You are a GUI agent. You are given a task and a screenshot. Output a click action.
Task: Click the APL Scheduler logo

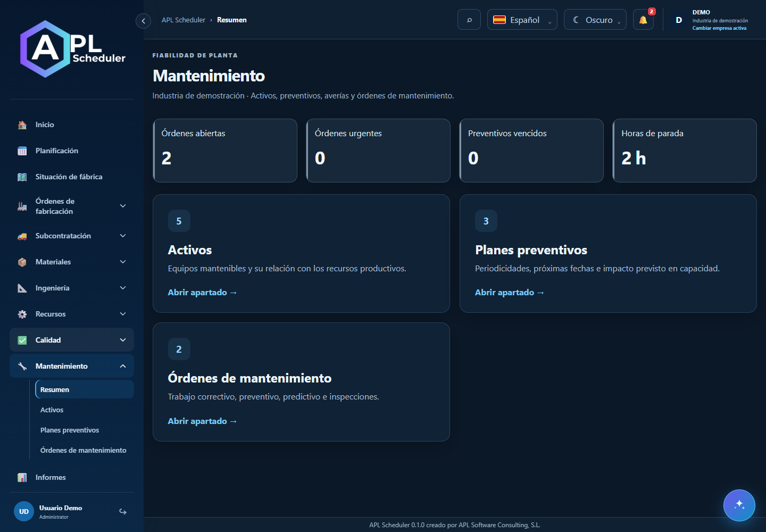(x=72, y=49)
